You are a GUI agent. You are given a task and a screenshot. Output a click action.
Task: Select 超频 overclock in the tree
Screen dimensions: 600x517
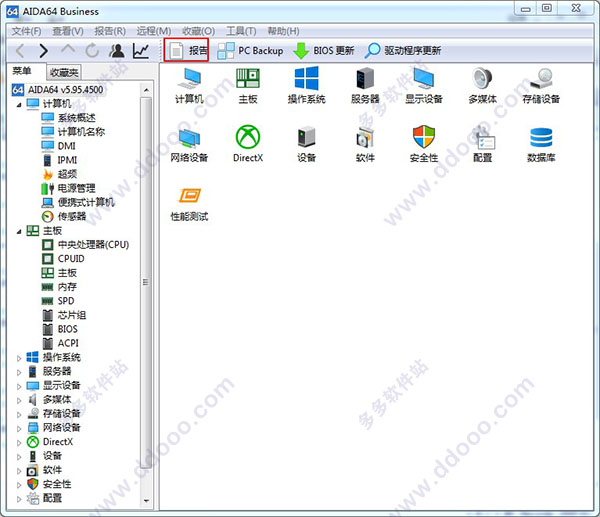pyautogui.click(x=60, y=175)
